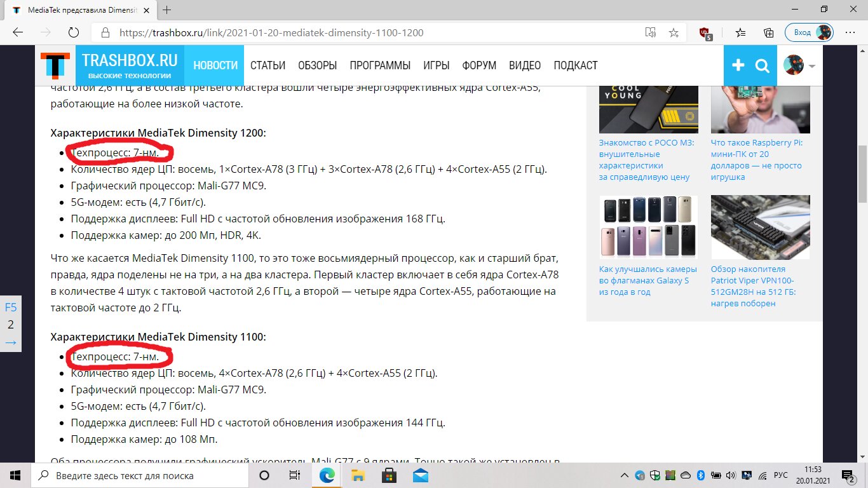
Task: Open a new browser tab
Action: (x=167, y=10)
